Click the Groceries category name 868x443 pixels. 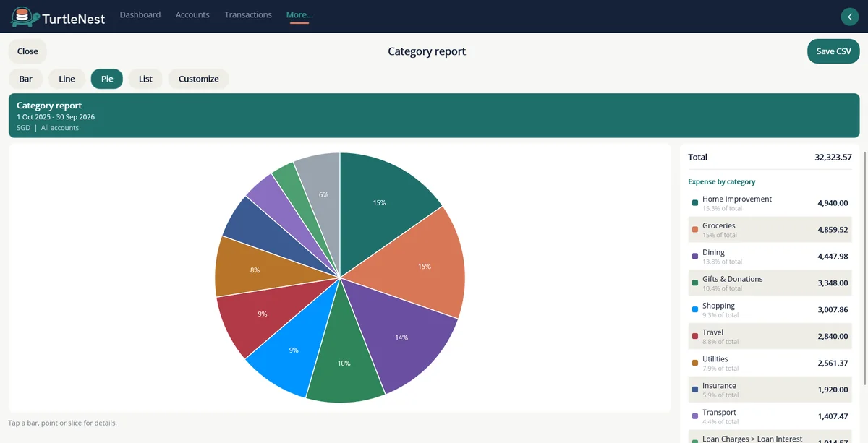(x=719, y=225)
